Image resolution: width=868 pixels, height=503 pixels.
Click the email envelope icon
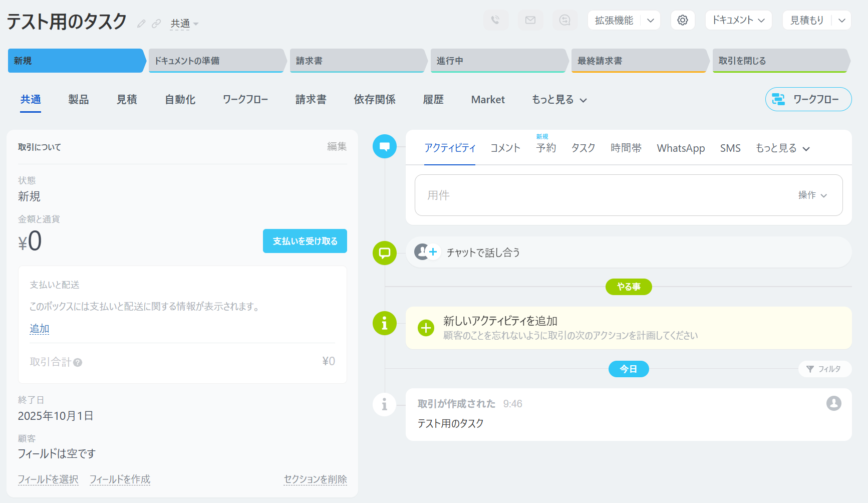click(530, 20)
